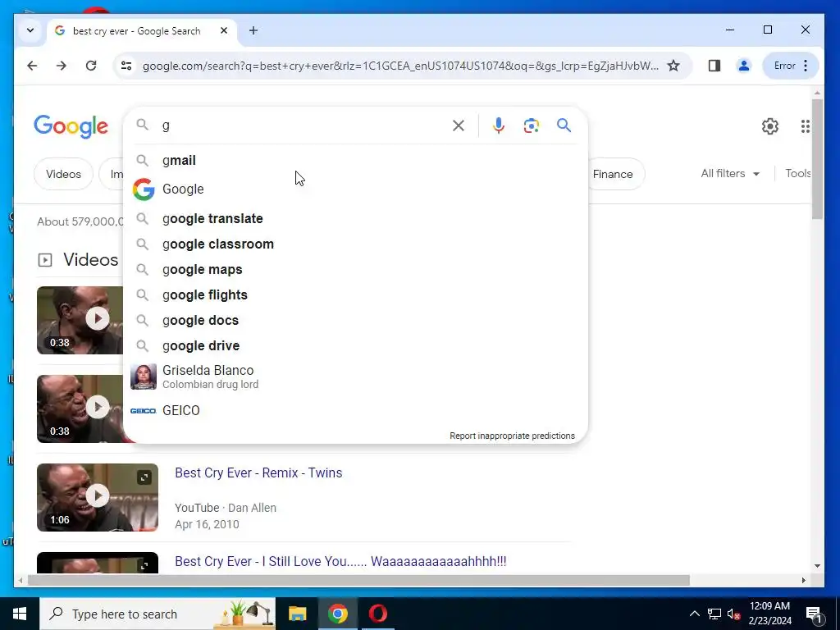Clear the search box text
Viewport: 840px width, 630px height.
point(459,126)
